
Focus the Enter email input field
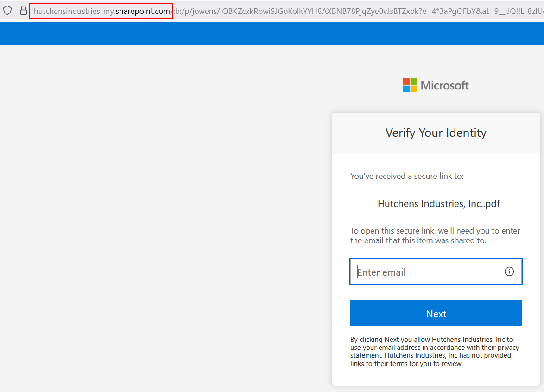(436, 272)
